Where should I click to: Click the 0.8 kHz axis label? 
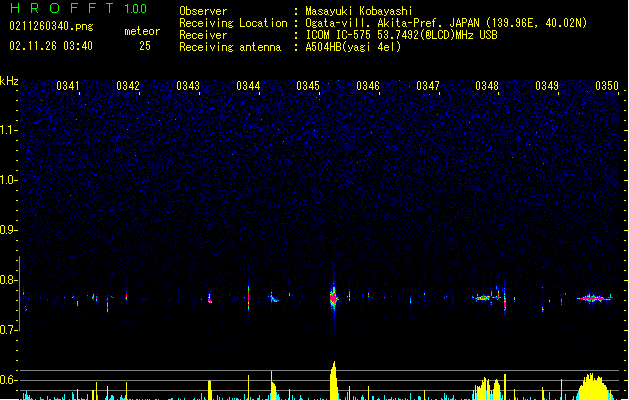(x=9, y=280)
